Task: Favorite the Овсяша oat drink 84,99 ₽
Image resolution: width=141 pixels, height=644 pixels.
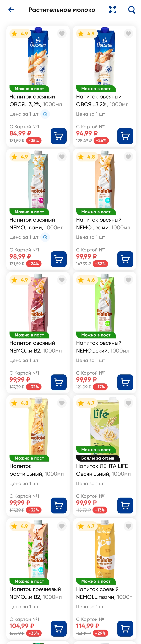Action: pyautogui.click(x=62, y=34)
